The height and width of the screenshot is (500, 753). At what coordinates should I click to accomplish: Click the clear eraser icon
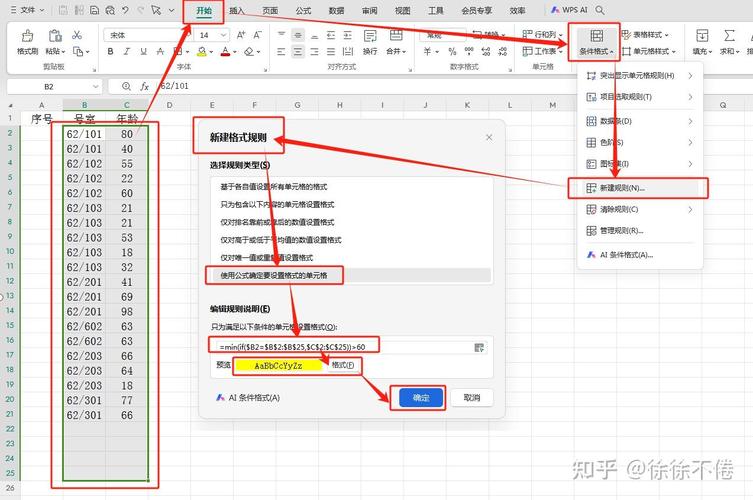[x=249, y=51]
